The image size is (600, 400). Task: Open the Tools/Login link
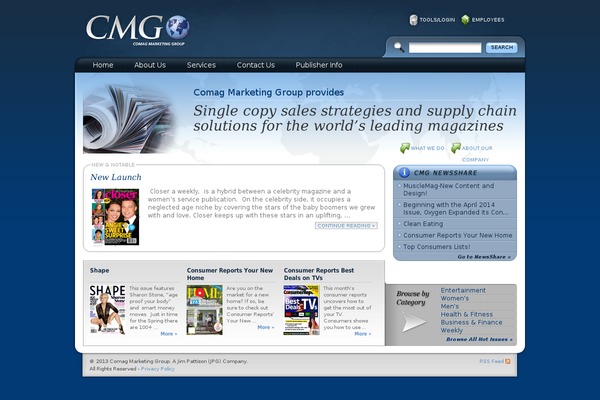click(437, 20)
